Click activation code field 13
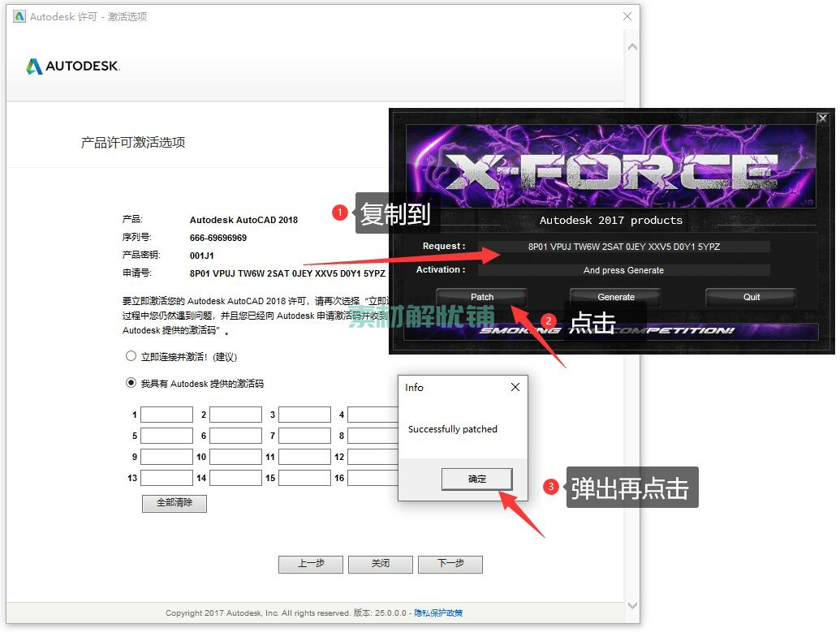This screenshot has width=840, height=632. click(166, 478)
